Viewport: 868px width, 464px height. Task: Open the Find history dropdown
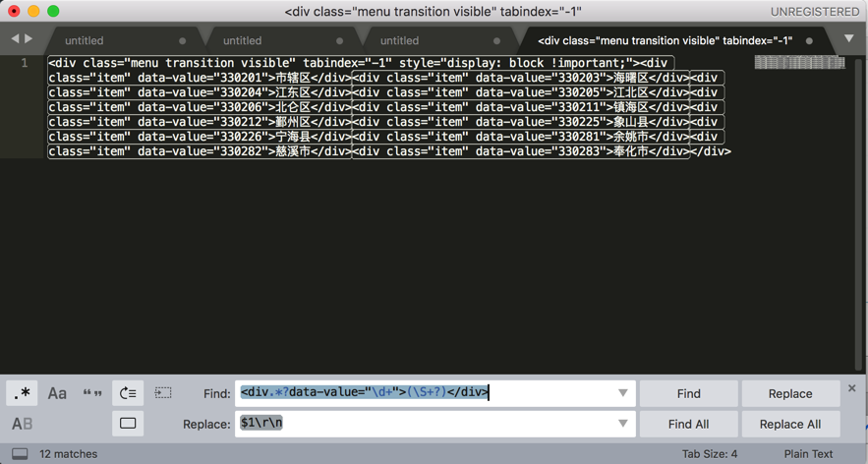tap(622, 393)
